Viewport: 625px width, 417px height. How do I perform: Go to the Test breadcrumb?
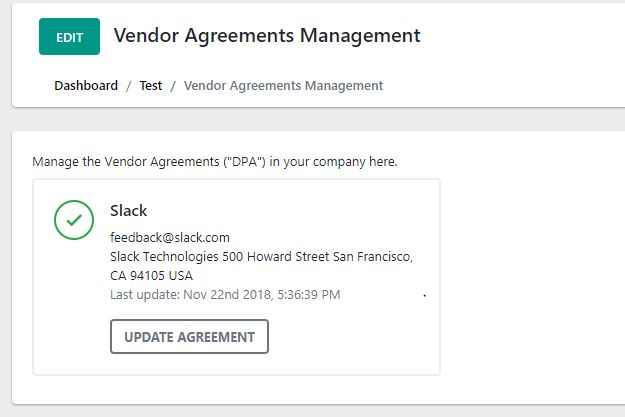pos(151,86)
